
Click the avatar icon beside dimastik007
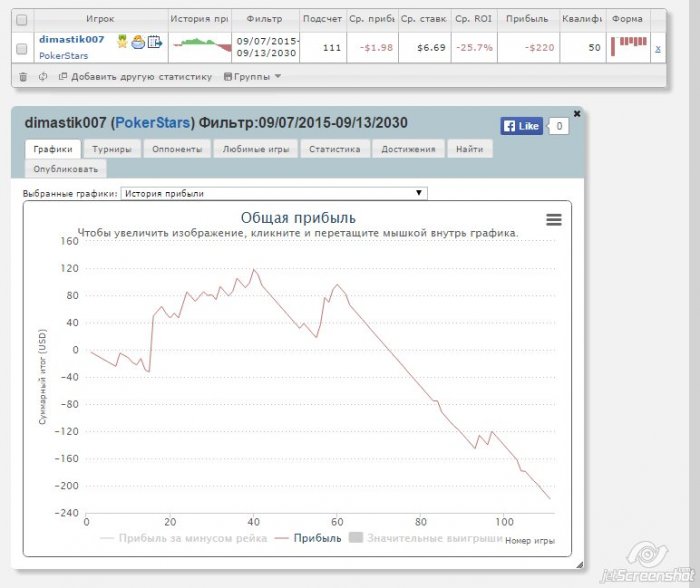tap(138, 42)
